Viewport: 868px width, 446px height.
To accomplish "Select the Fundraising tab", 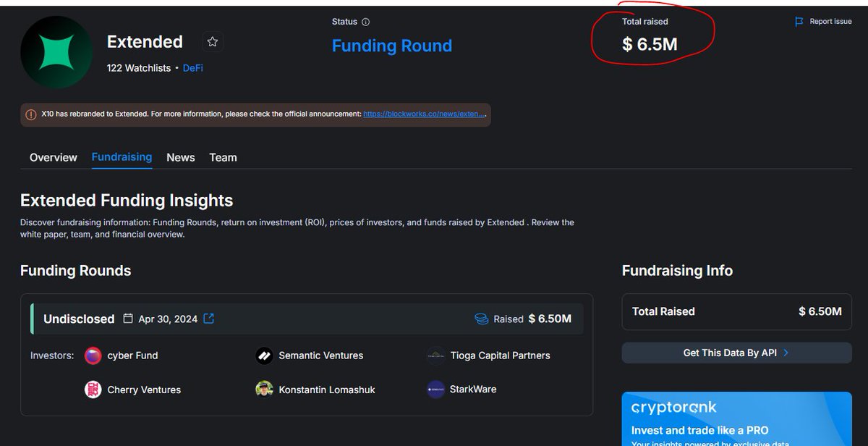I will point(122,157).
